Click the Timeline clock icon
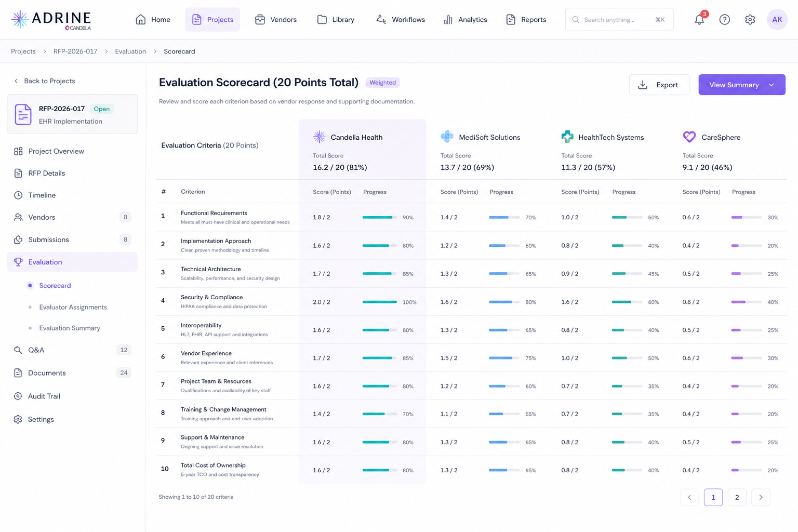The width and height of the screenshot is (798, 532). pos(18,195)
